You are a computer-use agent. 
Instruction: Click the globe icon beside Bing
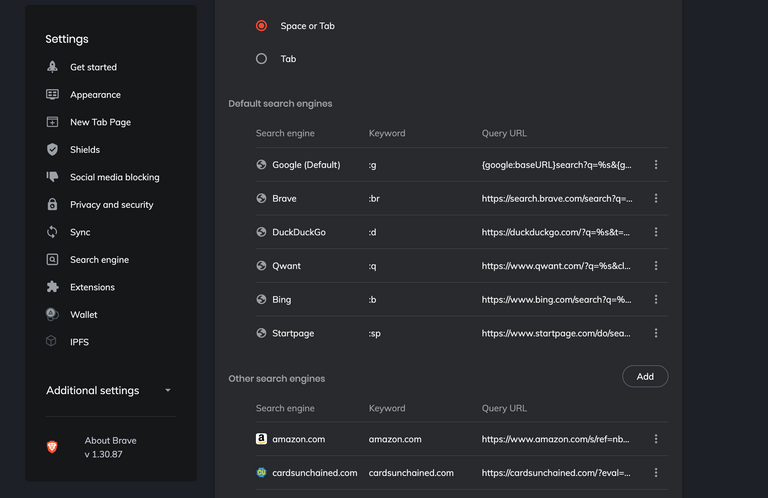pyautogui.click(x=261, y=299)
